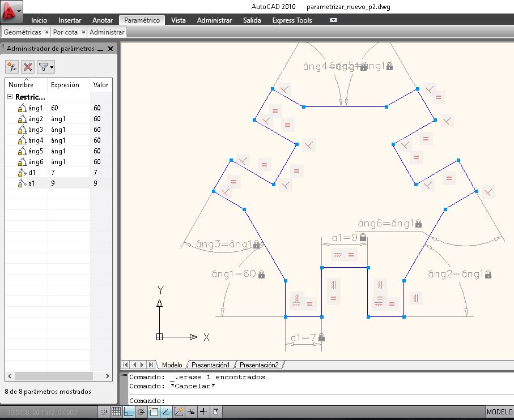
Task: Open the Administrar ribbon tab
Action: pyautogui.click(x=214, y=20)
